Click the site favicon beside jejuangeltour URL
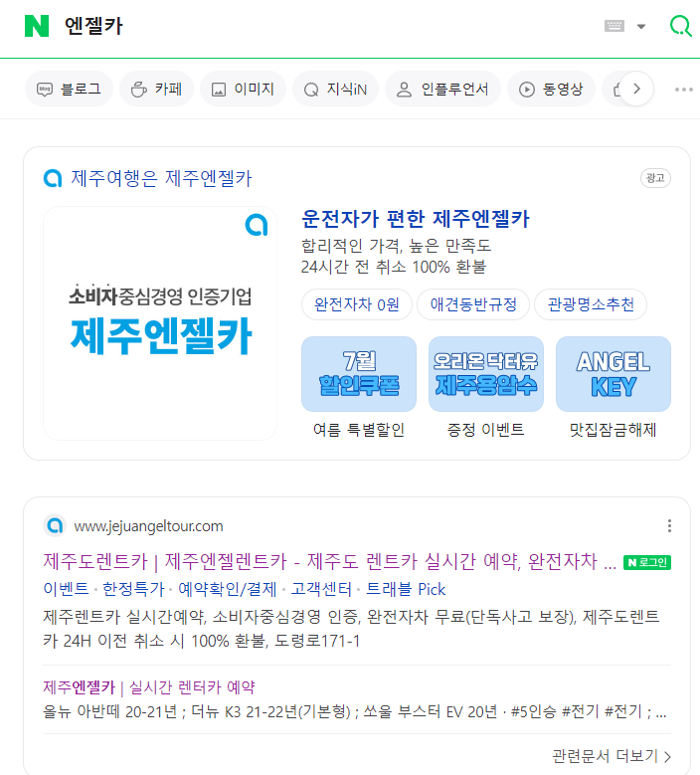This screenshot has width=700, height=775. pos(55,525)
